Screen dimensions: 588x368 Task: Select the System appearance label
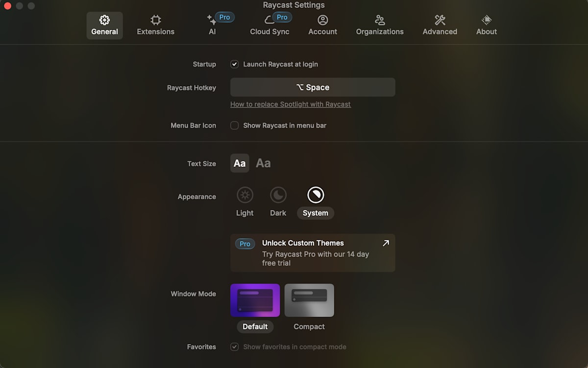[x=316, y=213]
